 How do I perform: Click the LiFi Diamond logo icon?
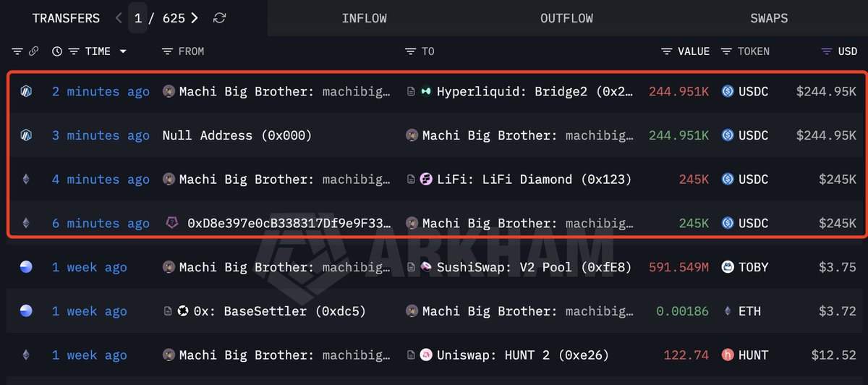coord(426,179)
